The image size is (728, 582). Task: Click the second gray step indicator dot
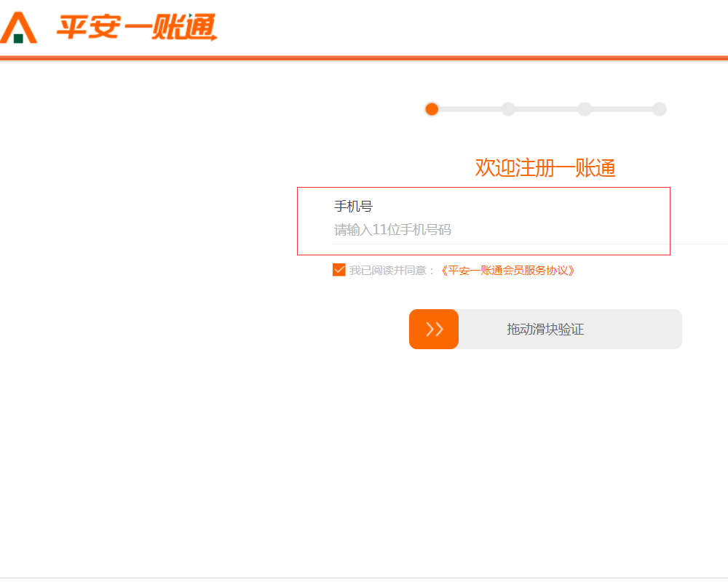[x=508, y=109]
